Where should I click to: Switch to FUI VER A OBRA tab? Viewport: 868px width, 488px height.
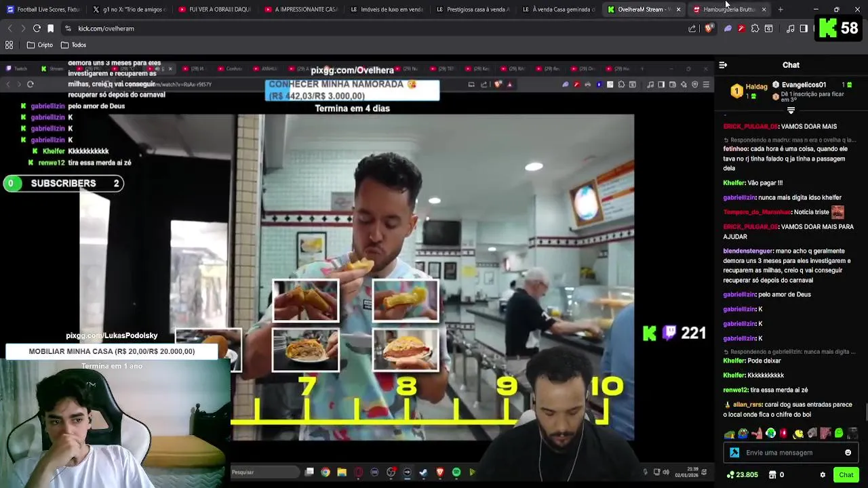(216, 9)
